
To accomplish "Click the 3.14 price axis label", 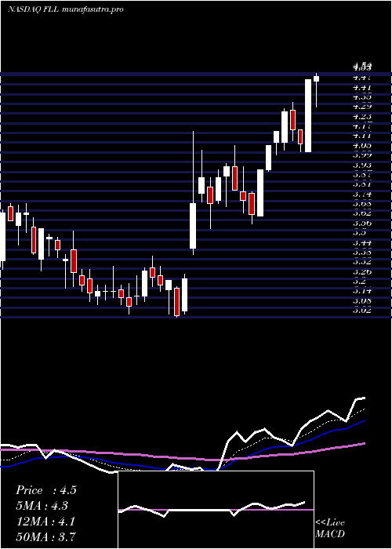I will pos(362,291).
